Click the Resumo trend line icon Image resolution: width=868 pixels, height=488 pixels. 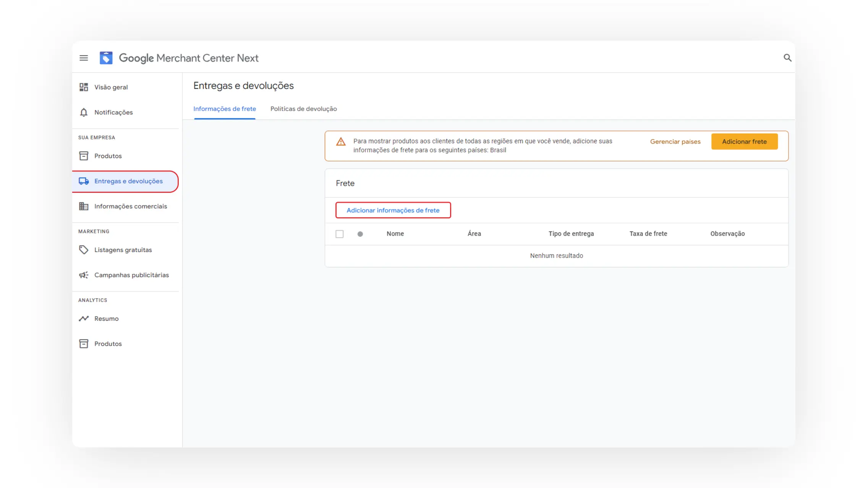pos(84,318)
